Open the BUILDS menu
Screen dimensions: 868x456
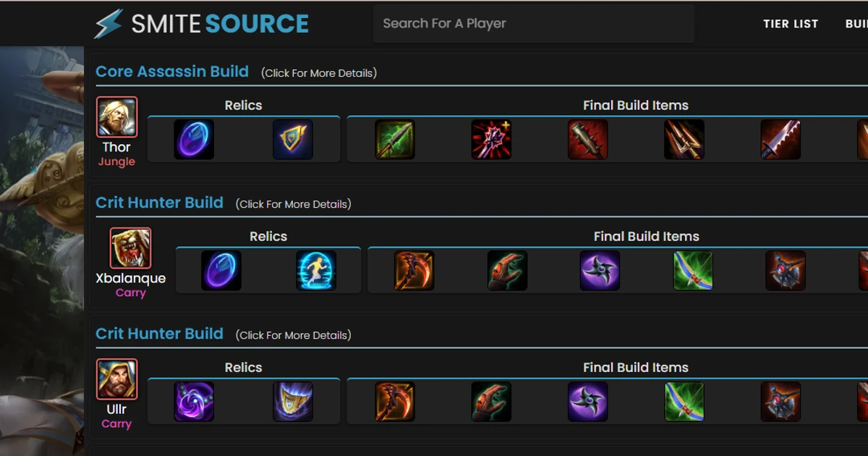(859, 23)
